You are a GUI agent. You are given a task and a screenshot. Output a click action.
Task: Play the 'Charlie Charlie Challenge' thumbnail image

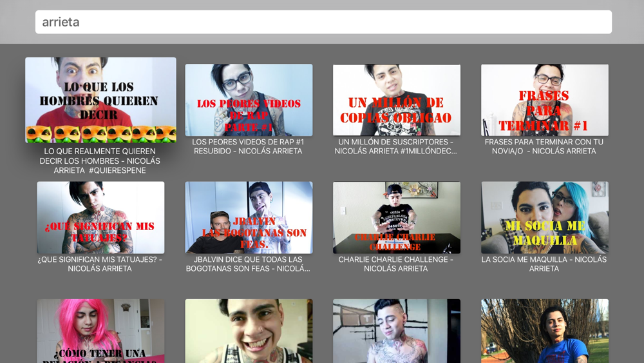(397, 217)
